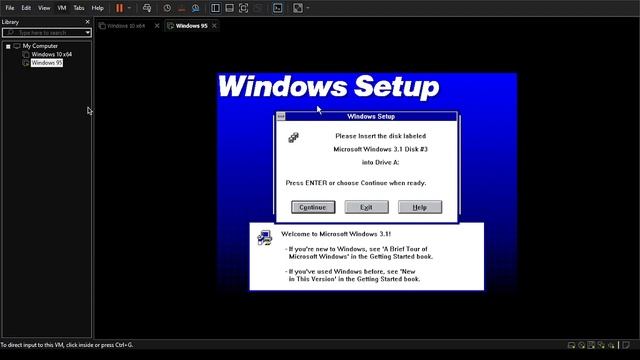Collapse the My Computer tree node

pyautogui.click(x=8, y=46)
